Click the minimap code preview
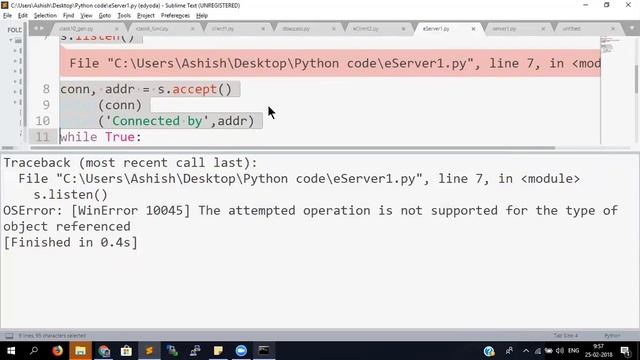The image size is (640, 360). point(610,45)
